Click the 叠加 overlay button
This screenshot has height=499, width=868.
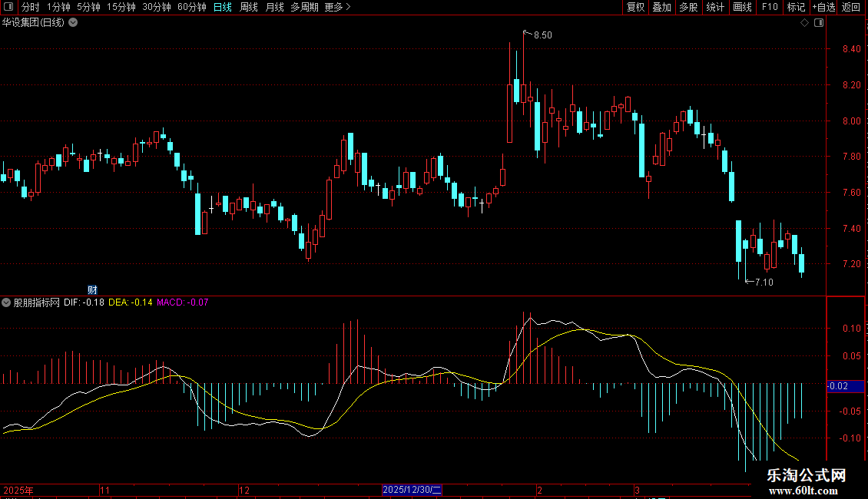[661, 7]
